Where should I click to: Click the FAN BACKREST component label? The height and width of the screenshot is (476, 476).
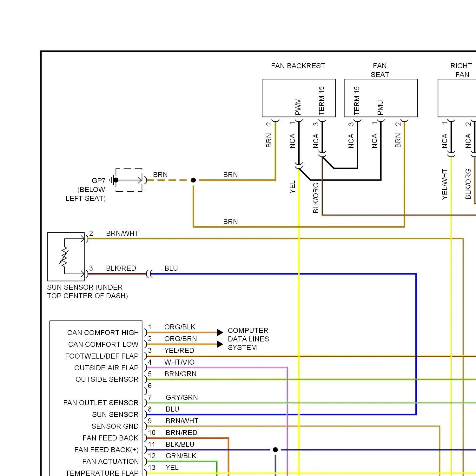point(298,66)
